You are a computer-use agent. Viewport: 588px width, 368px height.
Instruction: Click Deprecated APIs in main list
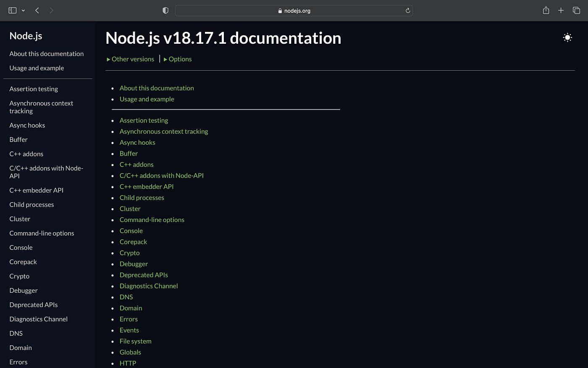coord(144,275)
